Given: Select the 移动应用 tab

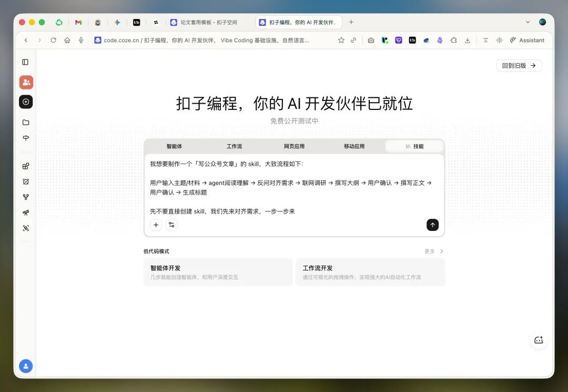Looking at the screenshot, I should (x=354, y=146).
